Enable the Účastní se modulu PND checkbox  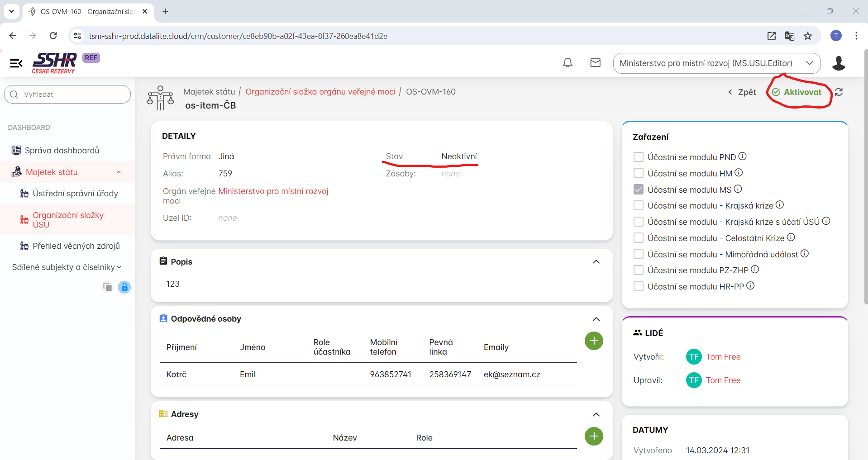coord(639,157)
